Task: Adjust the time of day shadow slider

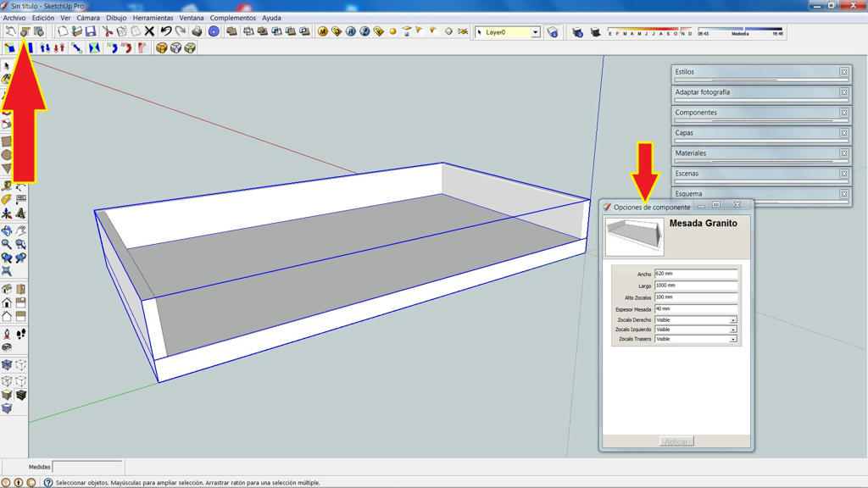Action: 740,31
